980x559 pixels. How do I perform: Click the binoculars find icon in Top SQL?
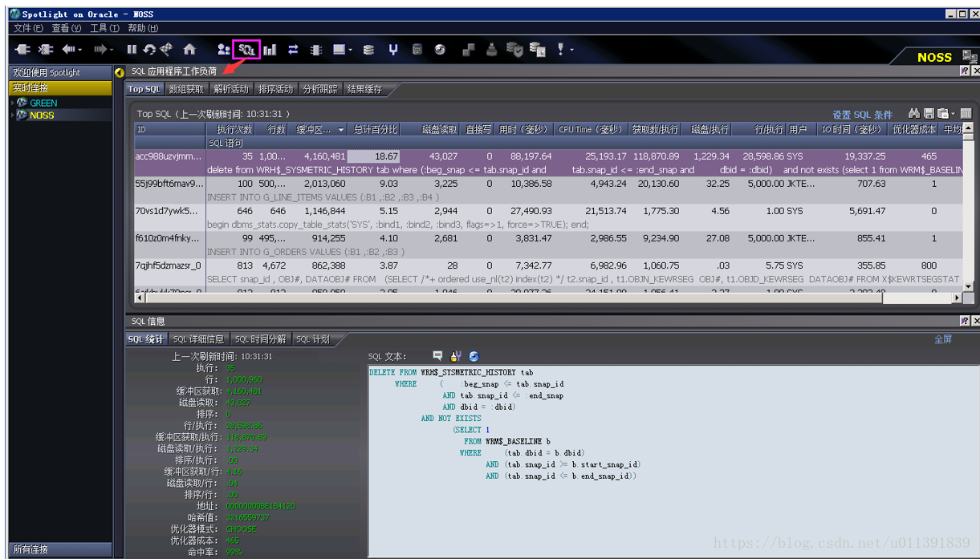[913, 114]
